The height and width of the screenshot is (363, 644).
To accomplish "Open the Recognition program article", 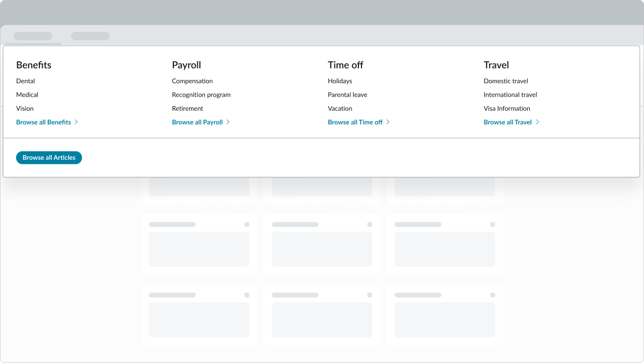I will (x=201, y=95).
